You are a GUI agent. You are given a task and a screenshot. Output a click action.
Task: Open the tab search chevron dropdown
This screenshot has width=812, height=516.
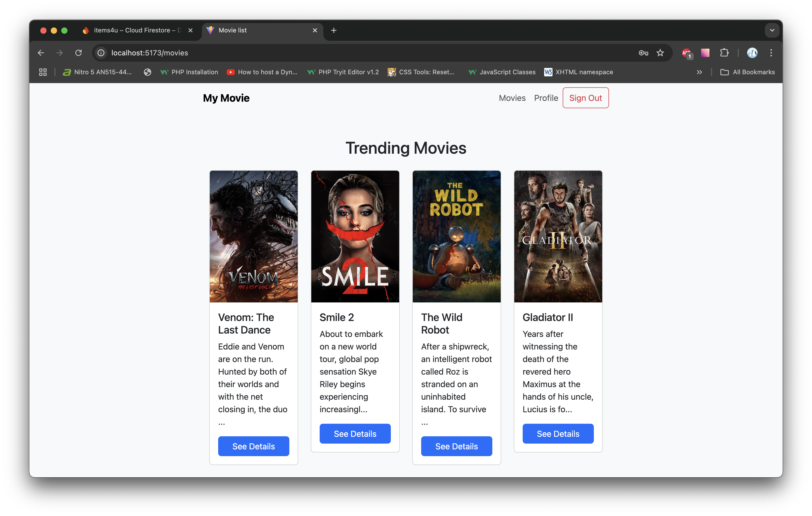point(772,30)
